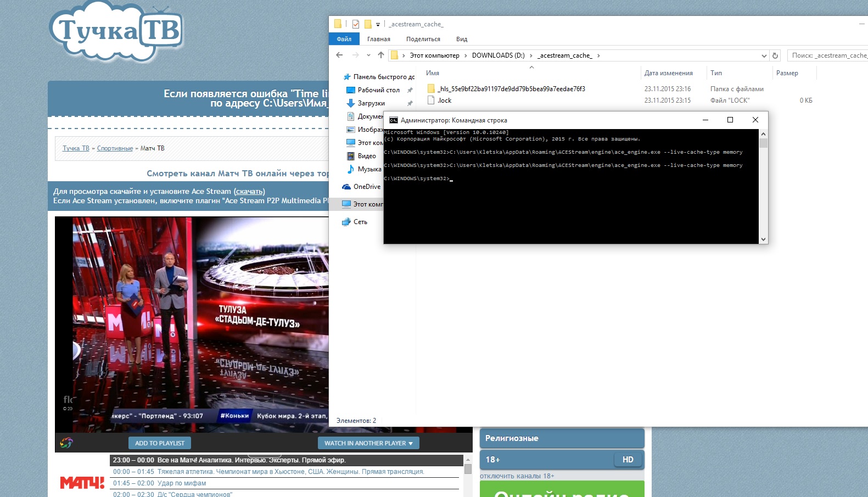Click the Command Prompt vertical scrollbar down arrow
Screen dimensions: 868x497
point(763,239)
